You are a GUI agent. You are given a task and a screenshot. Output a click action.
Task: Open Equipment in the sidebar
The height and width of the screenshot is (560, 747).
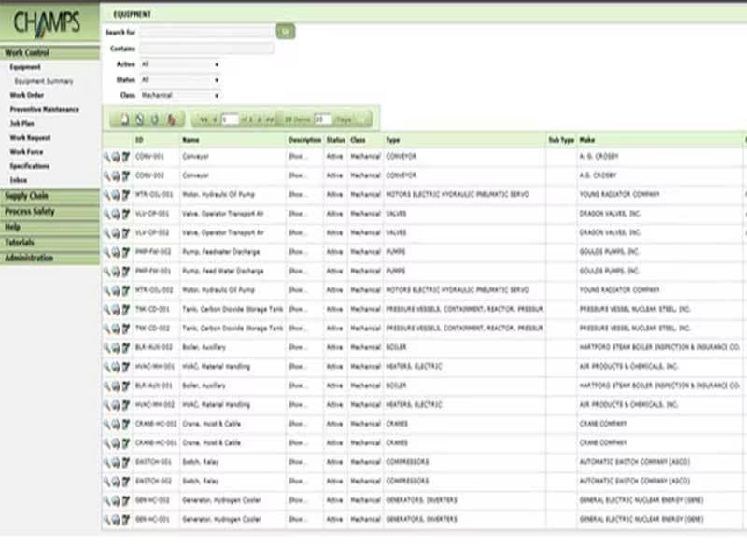click(25, 67)
